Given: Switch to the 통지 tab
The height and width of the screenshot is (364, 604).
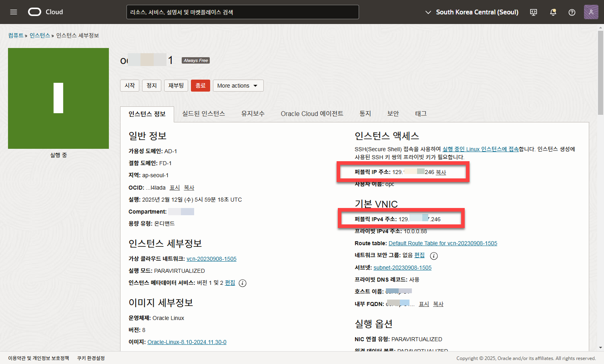Looking at the screenshot, I should [x=365, y=114].
